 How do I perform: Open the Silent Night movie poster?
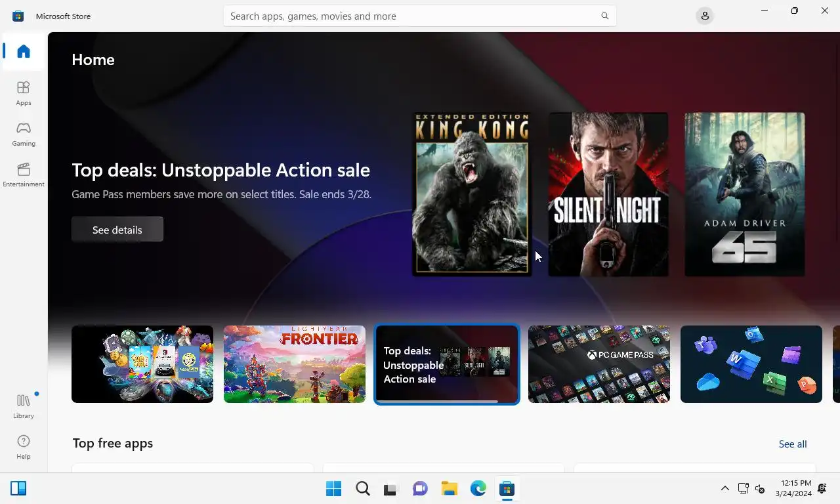[x=608, y=194]
